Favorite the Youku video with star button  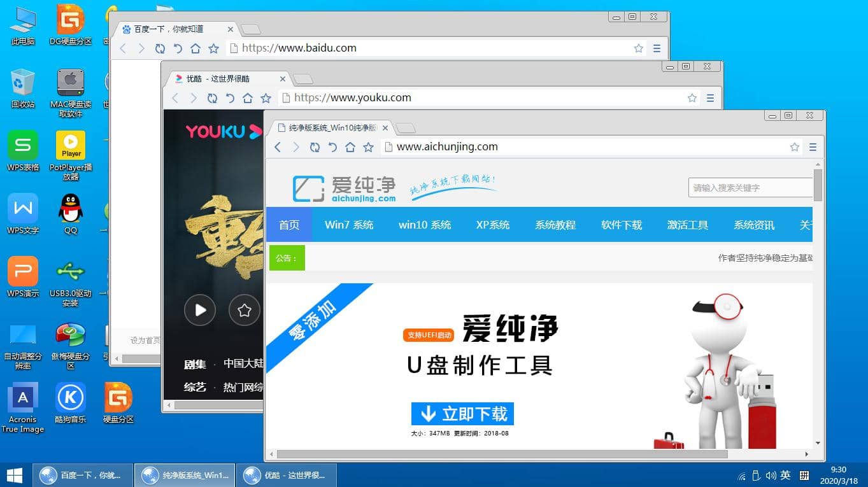pyautogui.click(x=245, y=310)
